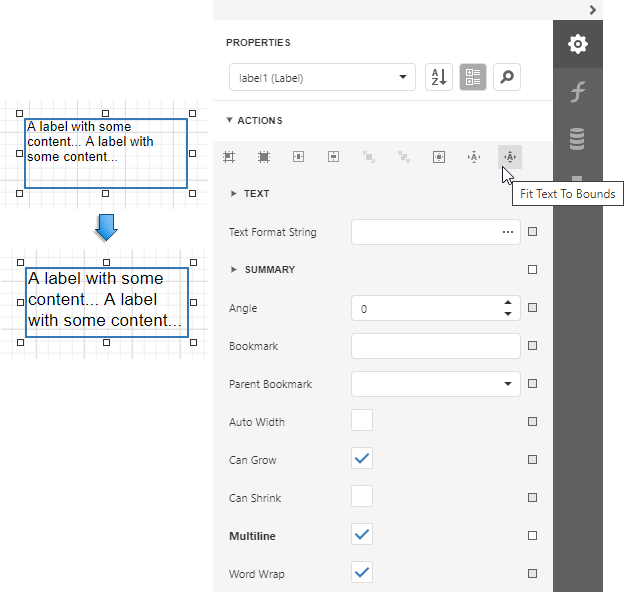Click the marker square beside Parent Bookmark
Image resolution: width=626 pixels, height=592 pixels.
pos(532,384)
